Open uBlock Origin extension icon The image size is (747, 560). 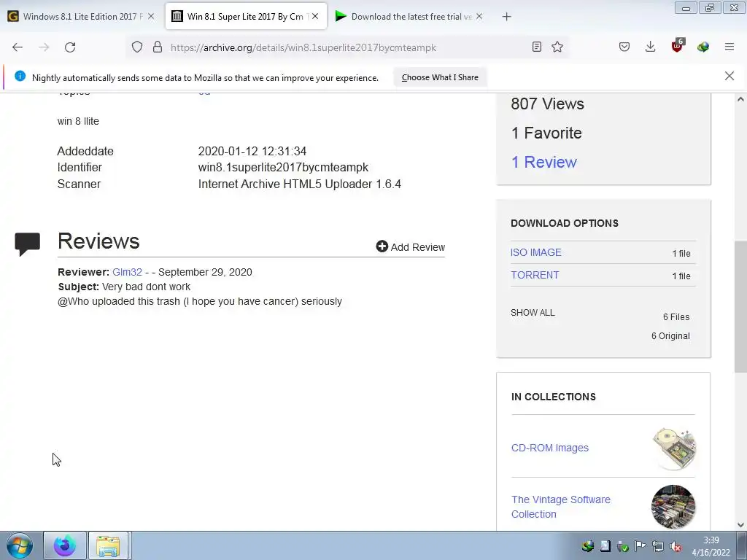(x=678, y=46)
